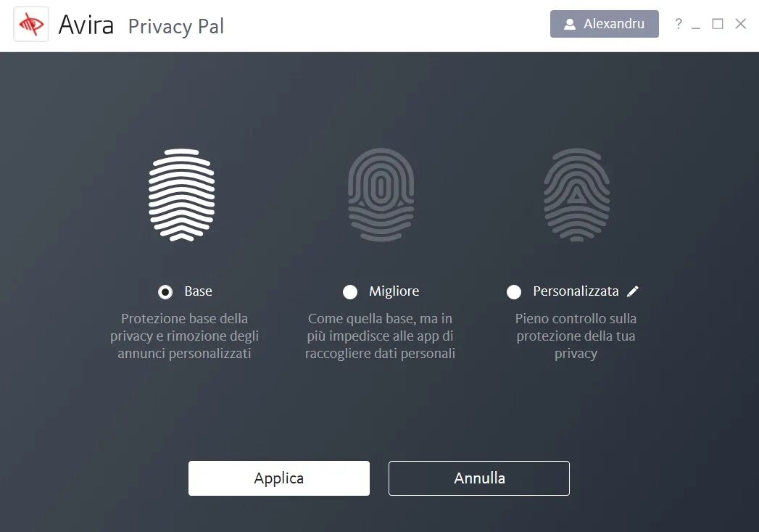
Task: Select the Base fingerprint icon
Action: point(181,194)
